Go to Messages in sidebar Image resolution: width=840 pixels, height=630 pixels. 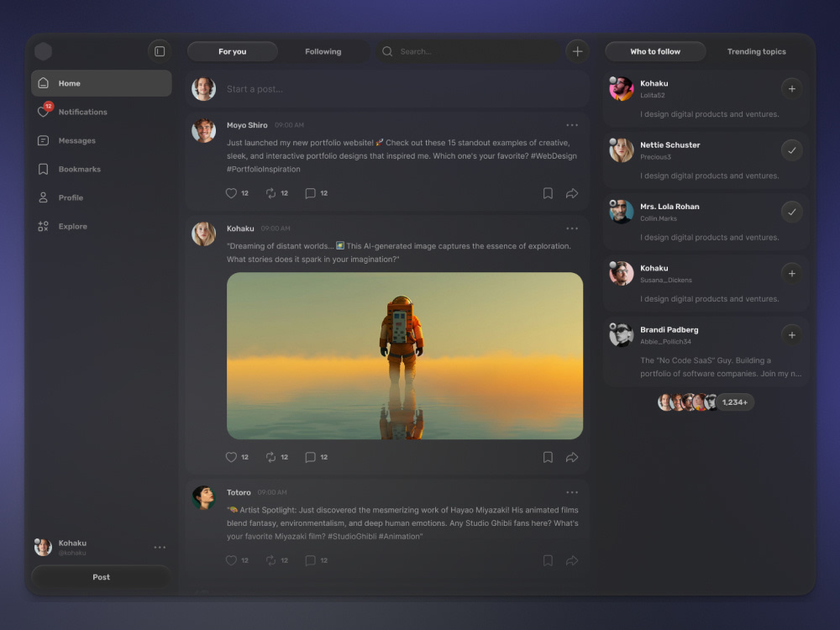(x=102, y=140)
